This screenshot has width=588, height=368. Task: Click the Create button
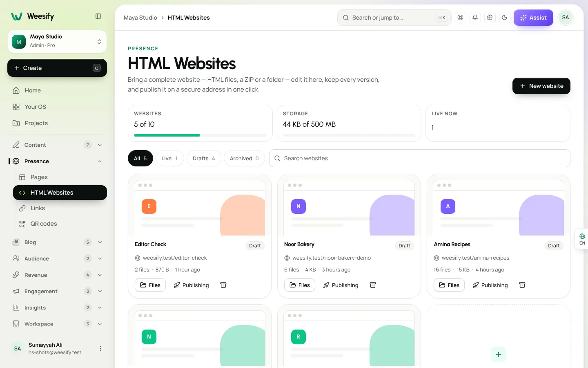pos(57,68)
